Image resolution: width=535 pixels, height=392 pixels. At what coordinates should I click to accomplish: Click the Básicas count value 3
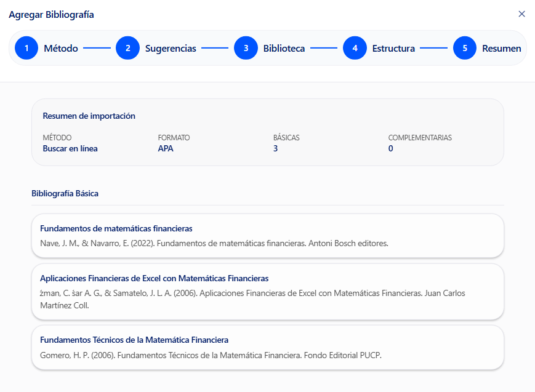pyautogui.click(x=275, y=148)
